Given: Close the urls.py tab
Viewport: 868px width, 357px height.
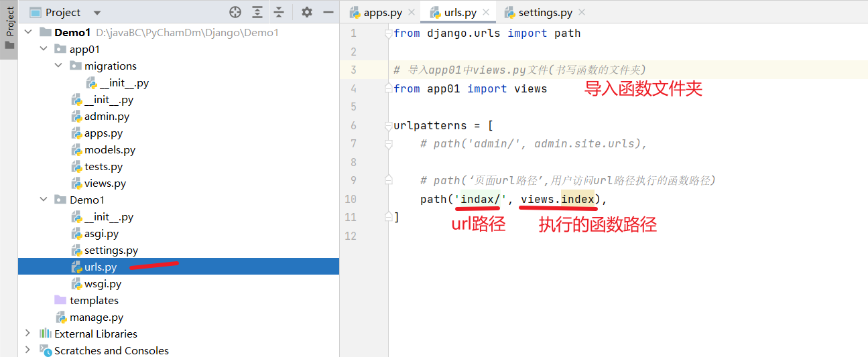Looking at the screenshot, I should (487, 12).
